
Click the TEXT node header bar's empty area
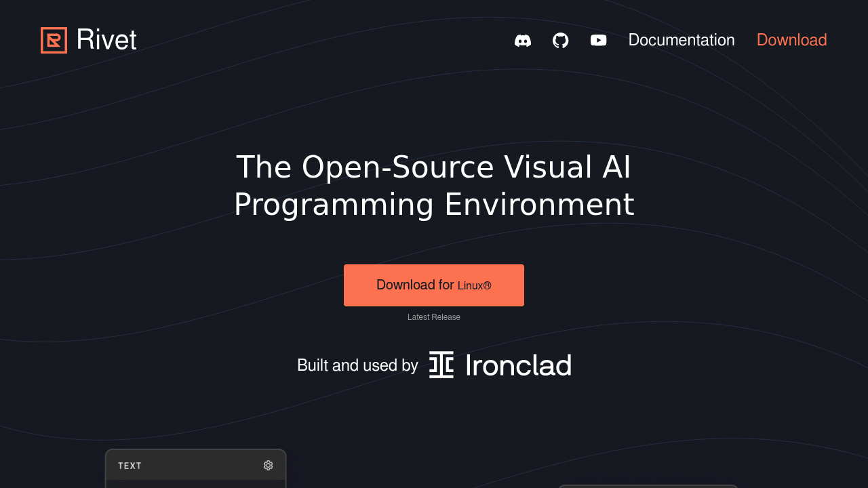tap(202, 466)
